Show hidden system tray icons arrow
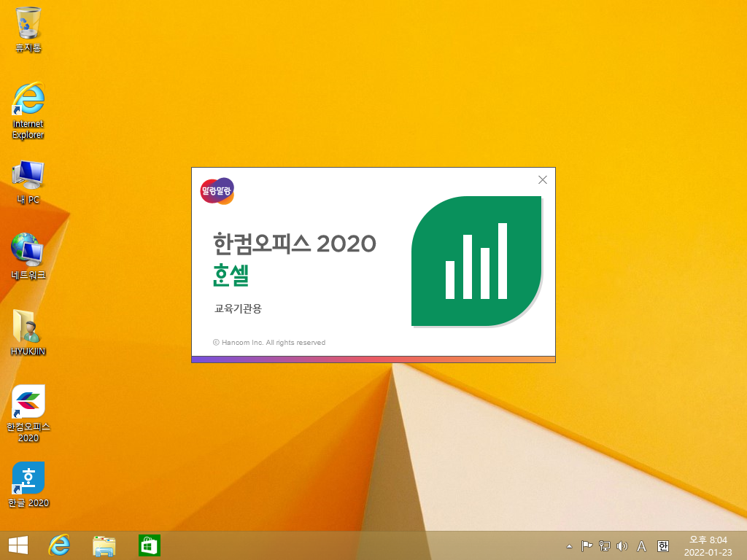 point(569,546)
